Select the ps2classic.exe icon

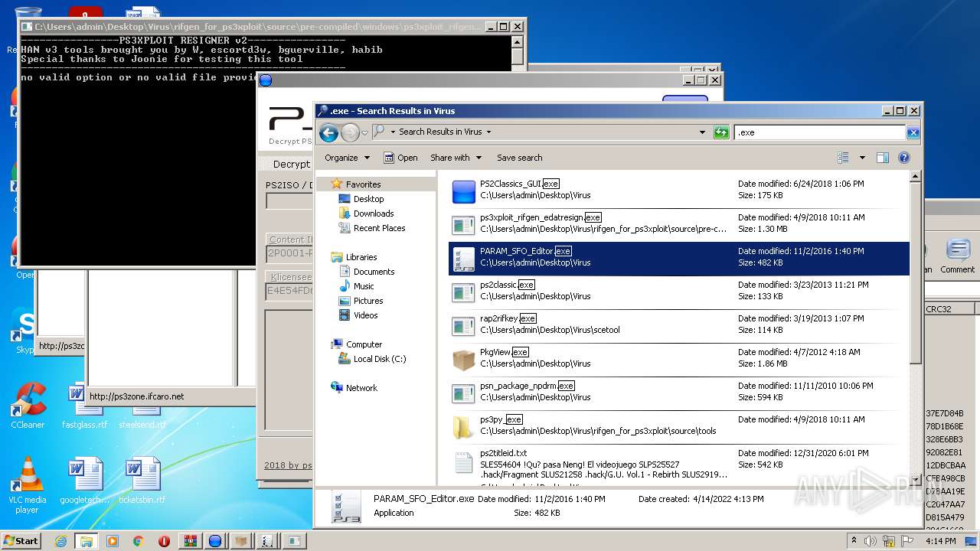coord(464,292)
